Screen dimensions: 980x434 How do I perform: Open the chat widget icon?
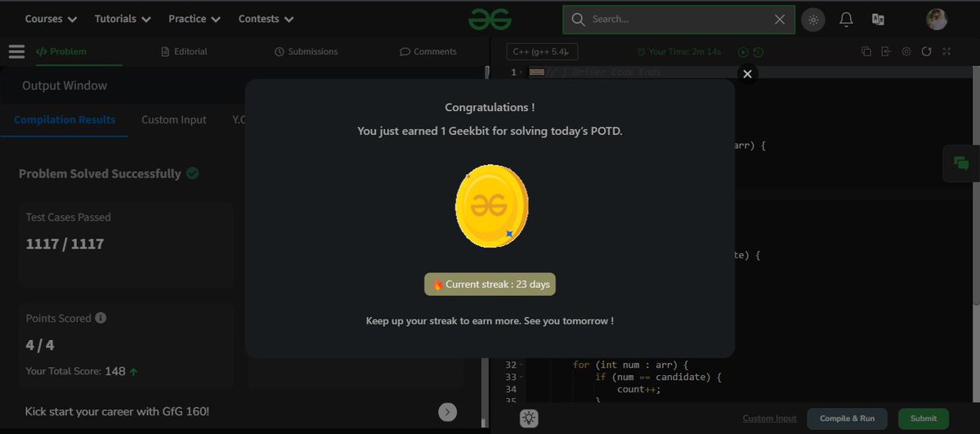click(x=961, y=163)
